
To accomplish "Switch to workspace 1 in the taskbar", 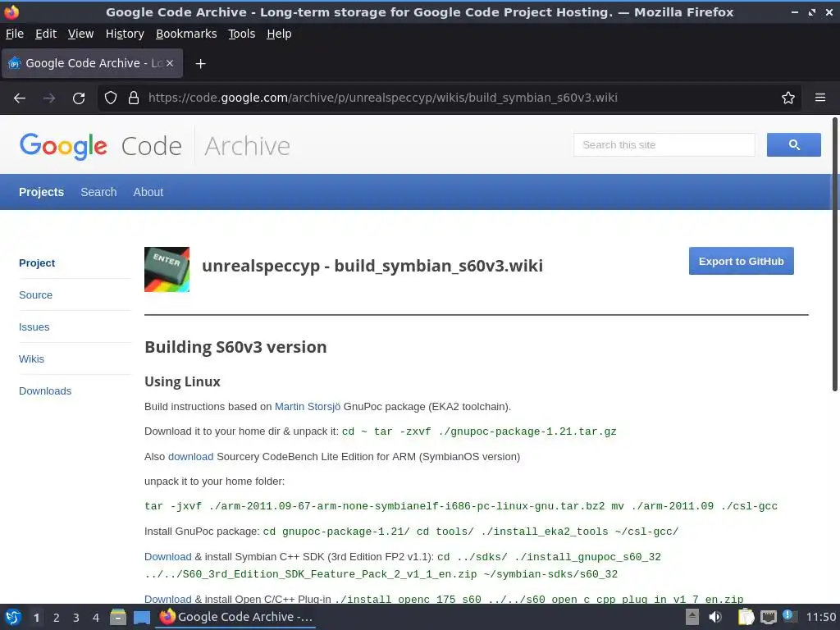I will coord(36,618).
